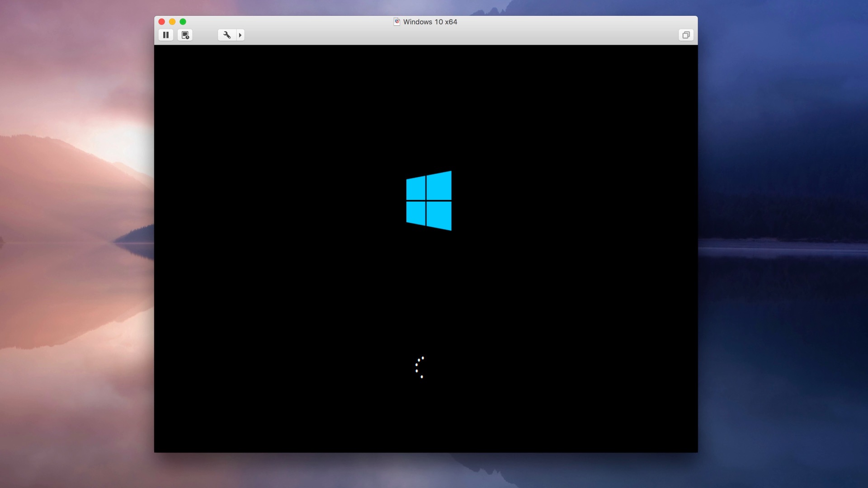Click the show-all-virtual-machines icon at top right
868x488 pixels.
pyautogui.click(x=686, y=35)
